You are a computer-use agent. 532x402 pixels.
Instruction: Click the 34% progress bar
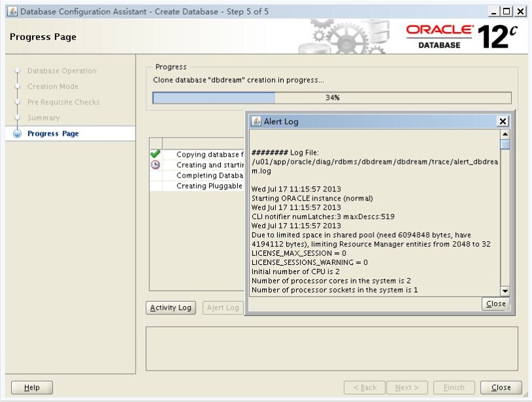332,98
